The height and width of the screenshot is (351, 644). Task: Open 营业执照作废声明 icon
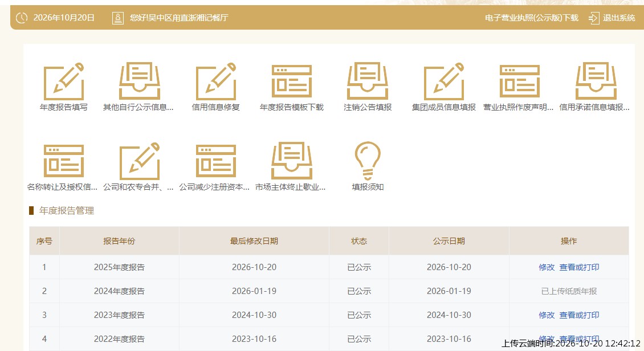[x=520, y=81]
